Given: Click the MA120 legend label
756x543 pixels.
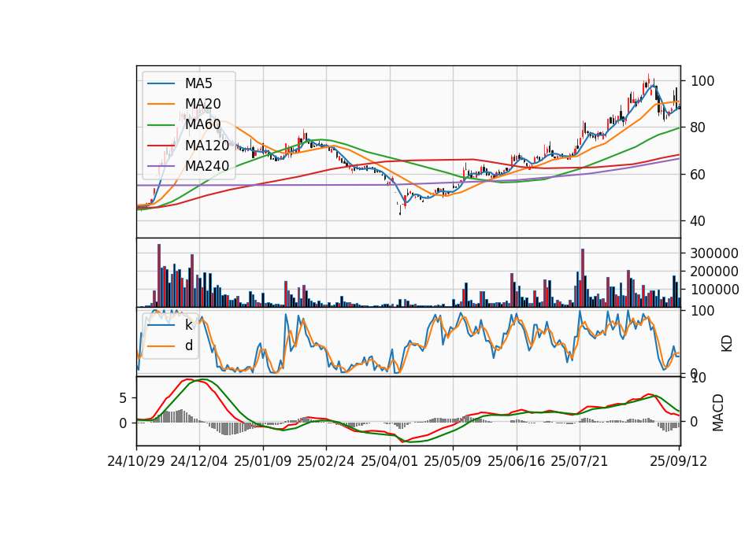Looking at the screenshot, I should tap(207, 145).
